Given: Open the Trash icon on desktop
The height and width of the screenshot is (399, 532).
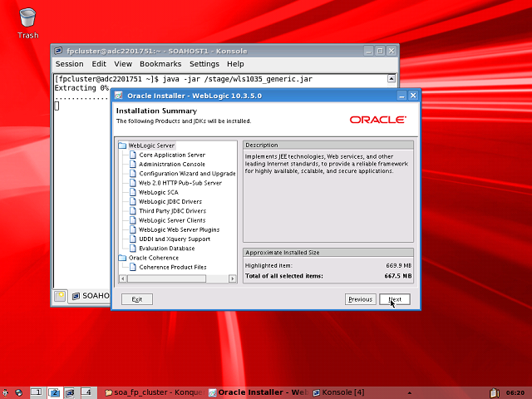Looking at the screenshot, I should point(27,22).
